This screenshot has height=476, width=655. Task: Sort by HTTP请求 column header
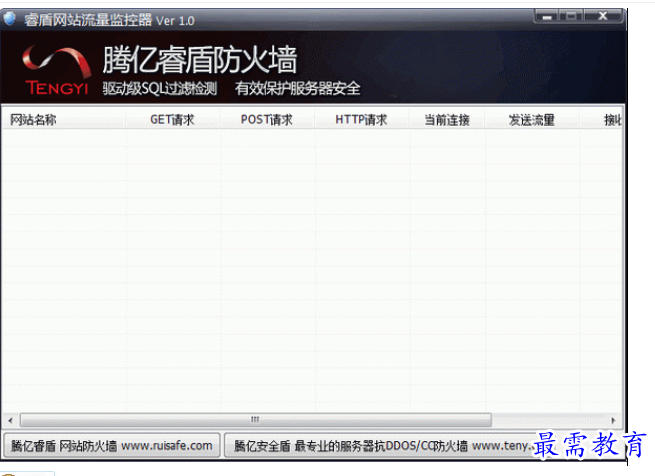point(362,120)
